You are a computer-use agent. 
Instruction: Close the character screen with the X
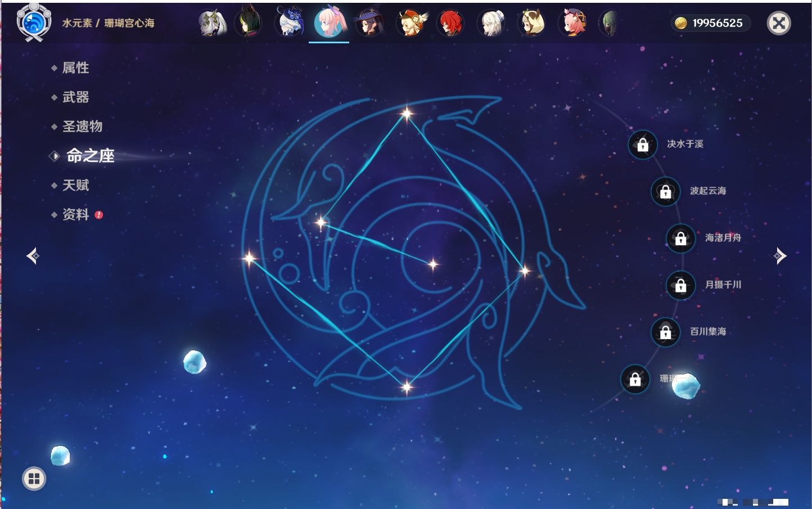click(x=779, y=23)
